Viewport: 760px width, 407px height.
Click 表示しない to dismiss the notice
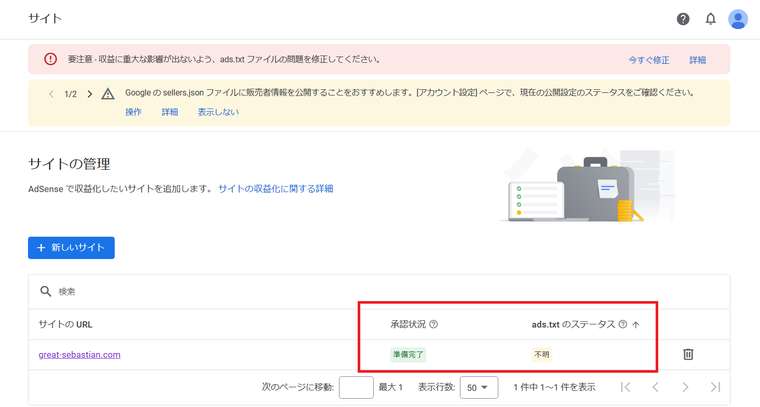coord(218,112)
